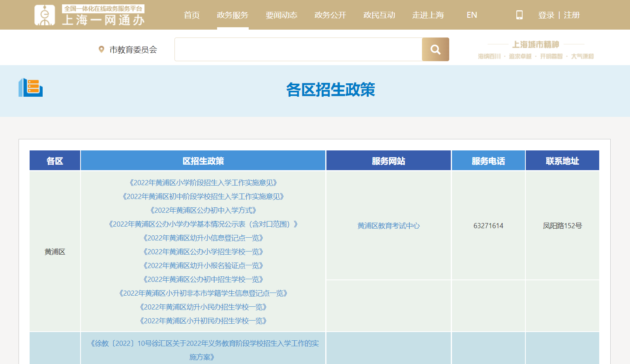Click the 各区招生政策 page title
Screen dimensions: 630x364
[x=330, y=90]
